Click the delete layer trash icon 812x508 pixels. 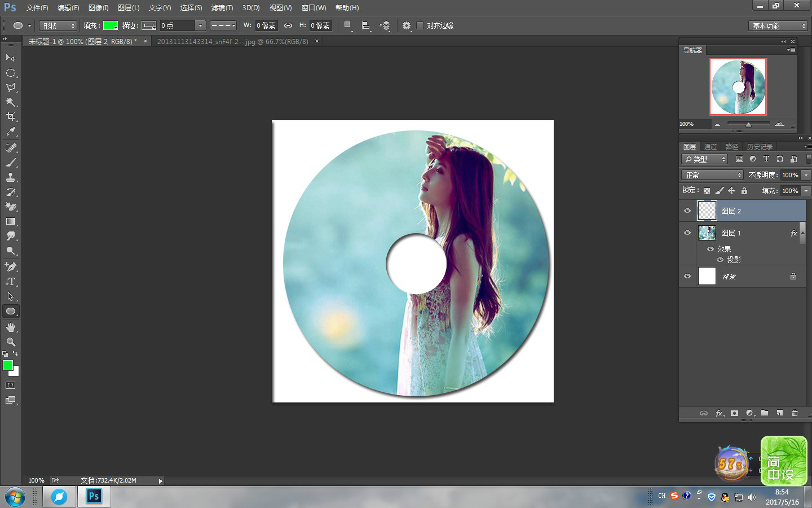[x=795, y=413]
